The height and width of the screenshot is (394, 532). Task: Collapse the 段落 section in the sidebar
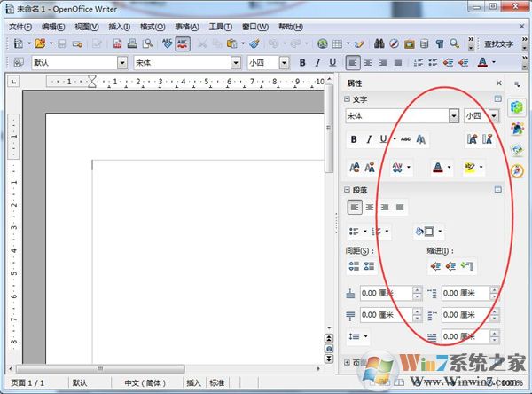[347, 189]
